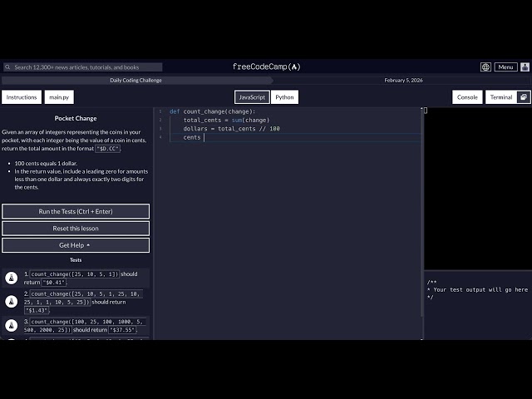Click the '100 cents equals 1 dollar' bullet
The height and width of the screenshot is (399, 532).
pyautogui.click(x=46, y=163)
